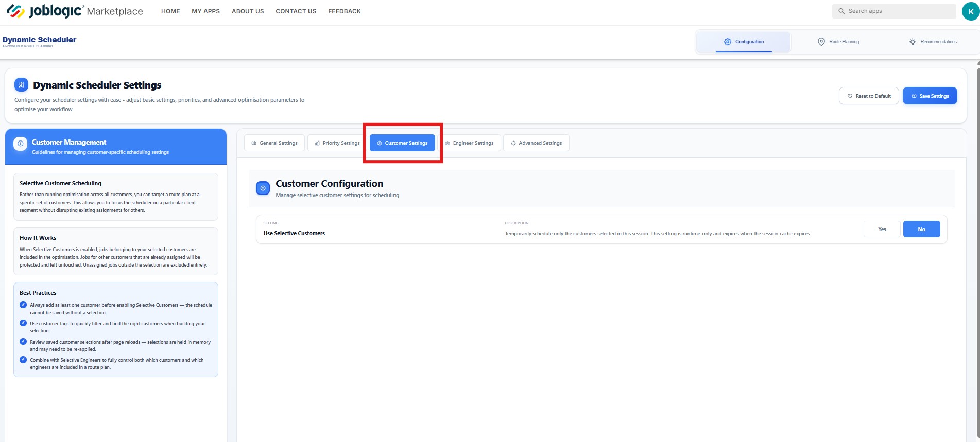Click the check icon beside 'Review saved customer selections'
The height and width of the screenshot is (442, 980).
(23, 341)
